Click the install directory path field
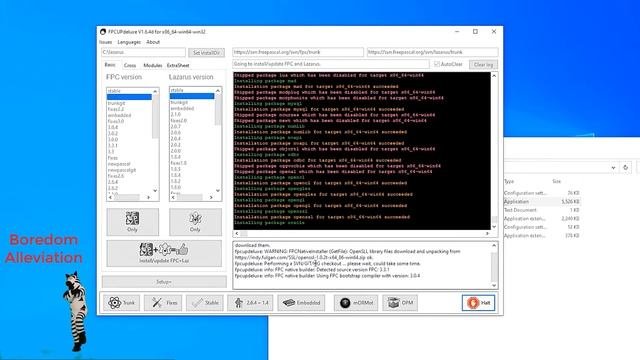The height and width of the screenshot is (360, 640). [x=143, y=52]
